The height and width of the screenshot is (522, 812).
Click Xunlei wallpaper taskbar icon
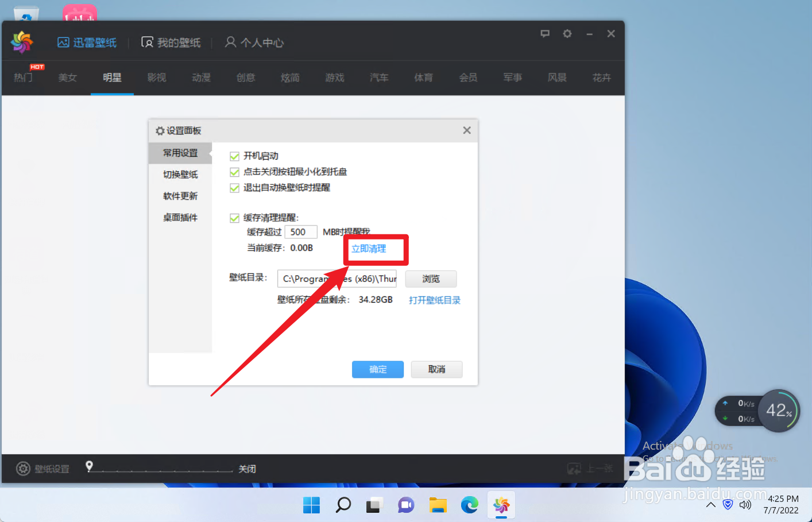(x=501, y=505)
